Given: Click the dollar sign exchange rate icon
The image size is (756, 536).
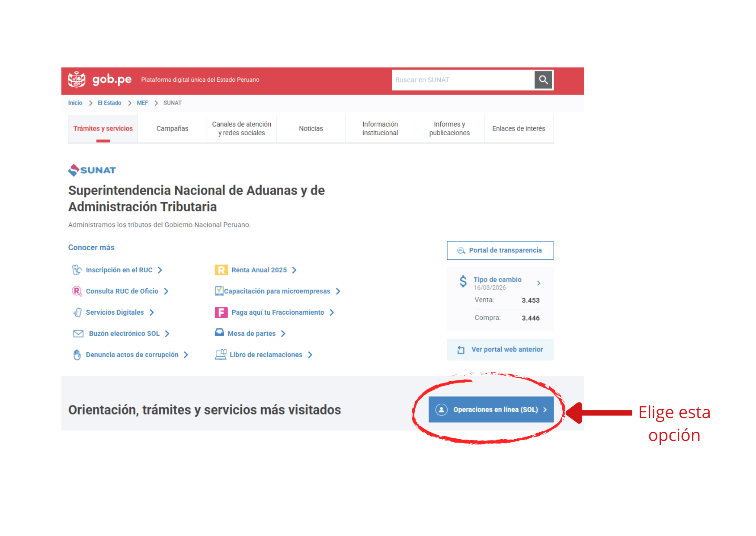Looking at the screenshot, I should tap(463, 282).
